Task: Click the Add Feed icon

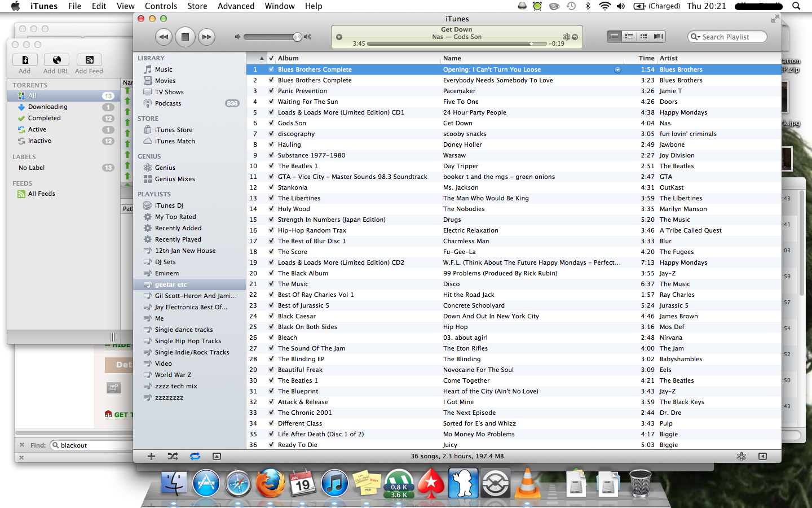Action: pyautogui.click(x=89, y=60)
